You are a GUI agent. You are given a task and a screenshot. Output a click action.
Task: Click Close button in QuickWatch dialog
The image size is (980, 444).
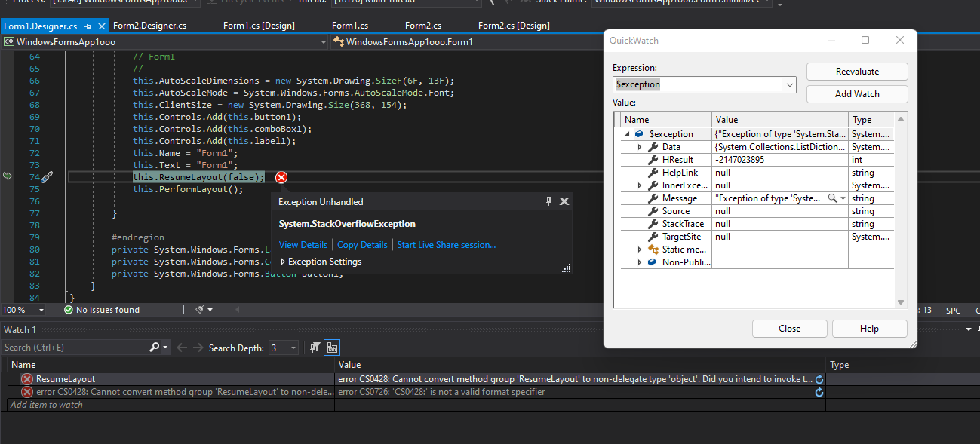coord(789,329)
